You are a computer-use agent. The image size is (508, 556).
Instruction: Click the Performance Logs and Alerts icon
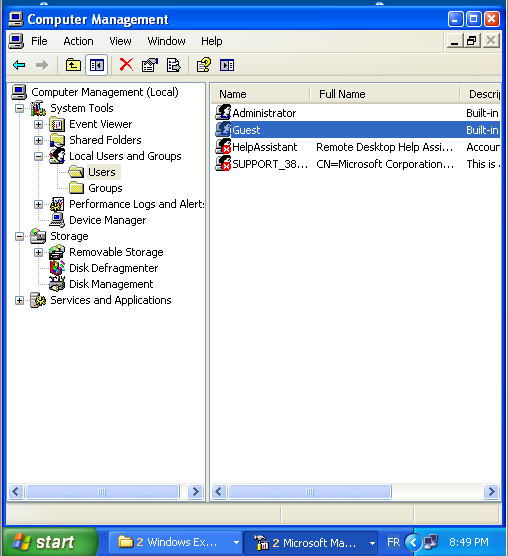pyautogui.click(x=57, y=204)
